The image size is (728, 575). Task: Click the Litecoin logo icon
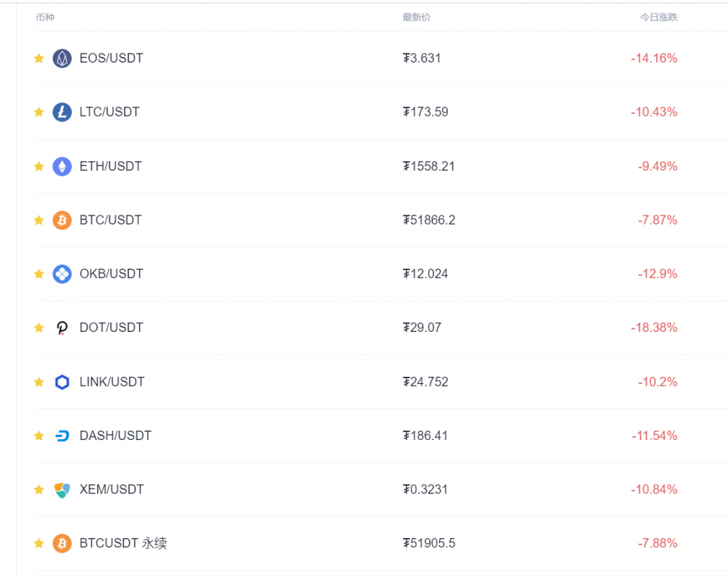click(63, 112)
